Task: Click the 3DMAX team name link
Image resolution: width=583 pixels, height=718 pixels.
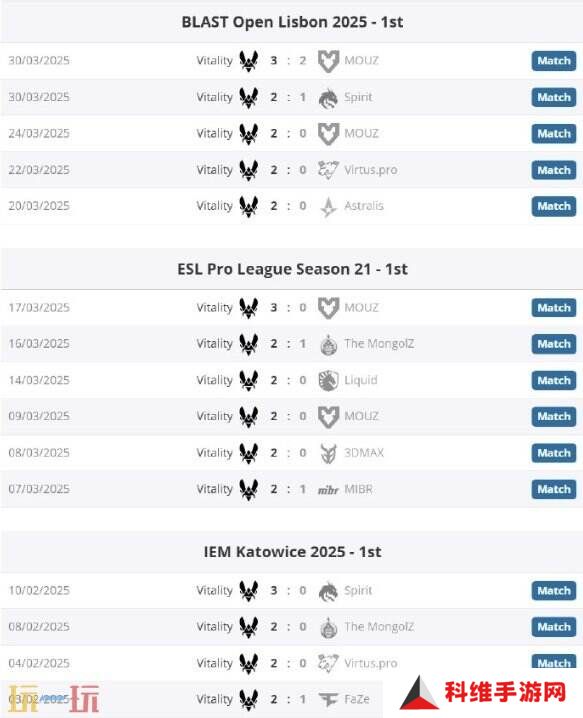Action: tap(364, 453)
